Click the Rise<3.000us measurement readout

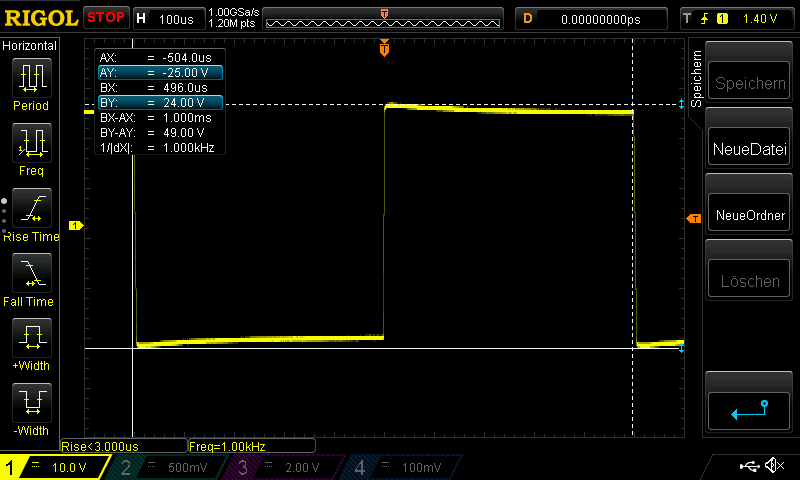124,446
